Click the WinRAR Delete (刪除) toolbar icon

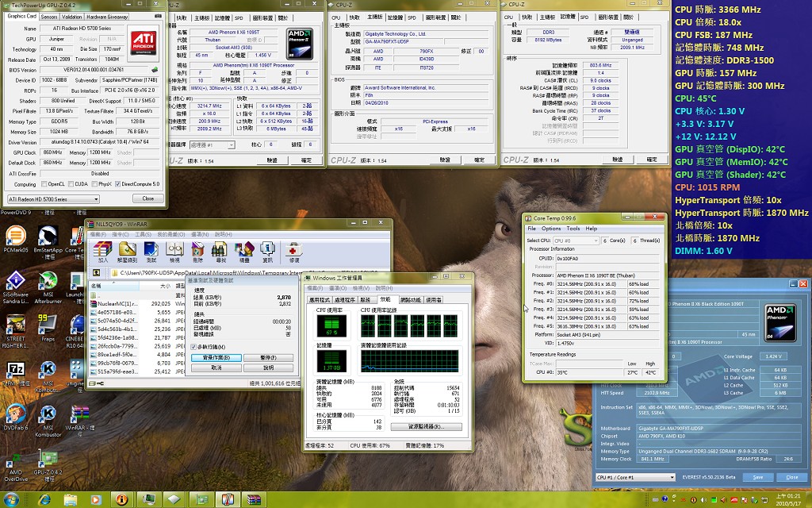(x=197, y=252)
